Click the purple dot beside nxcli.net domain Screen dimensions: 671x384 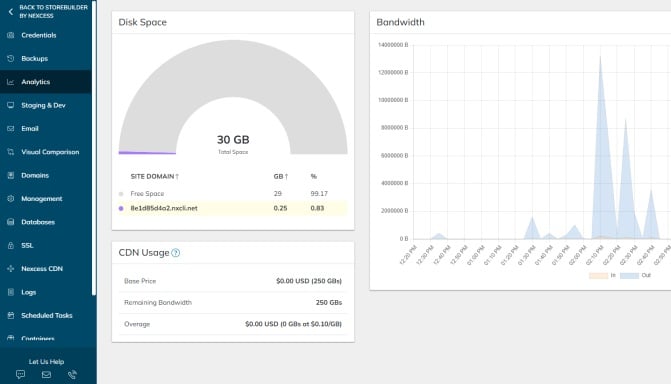click(x=121, y=208)
